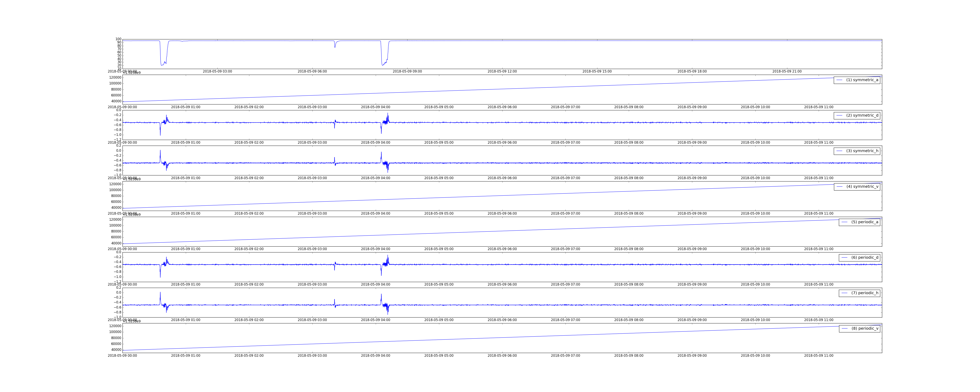Click the "(6) periodic_d" legend entry

(859, 257)
